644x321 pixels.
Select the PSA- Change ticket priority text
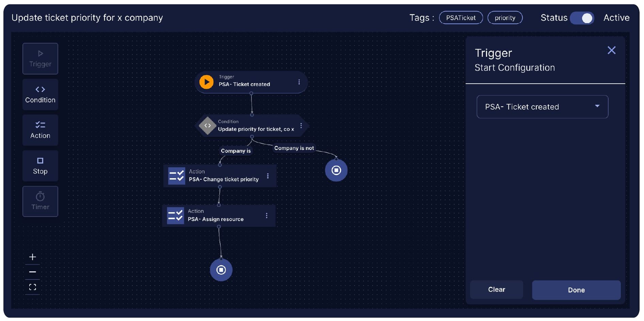point(224,179)
